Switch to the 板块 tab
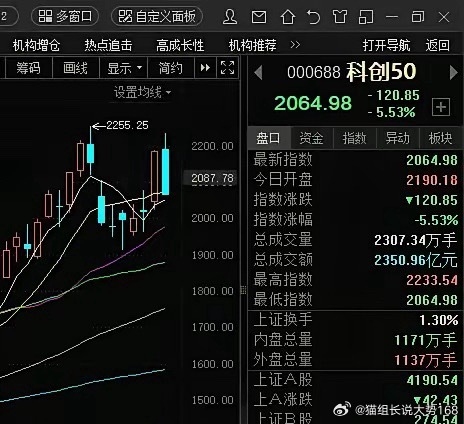This screenshot has height=424, width=464. tap(440, 138)
